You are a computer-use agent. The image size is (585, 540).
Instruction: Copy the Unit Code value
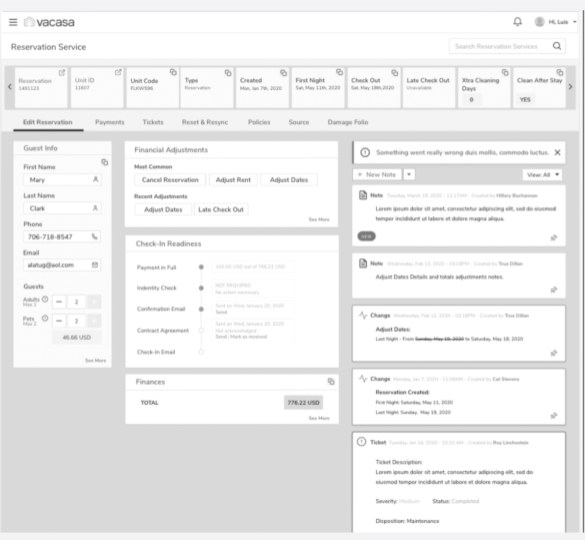[173, 72]
